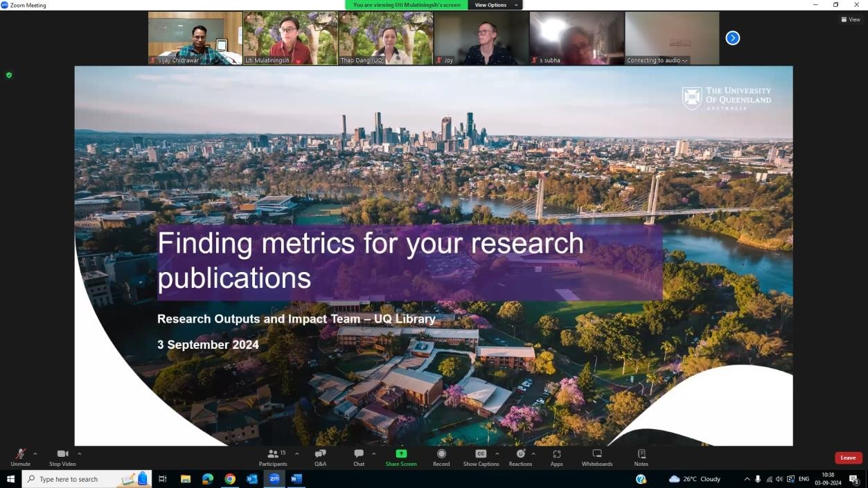Launch Microsoft Edge from the taskbar

208,479
